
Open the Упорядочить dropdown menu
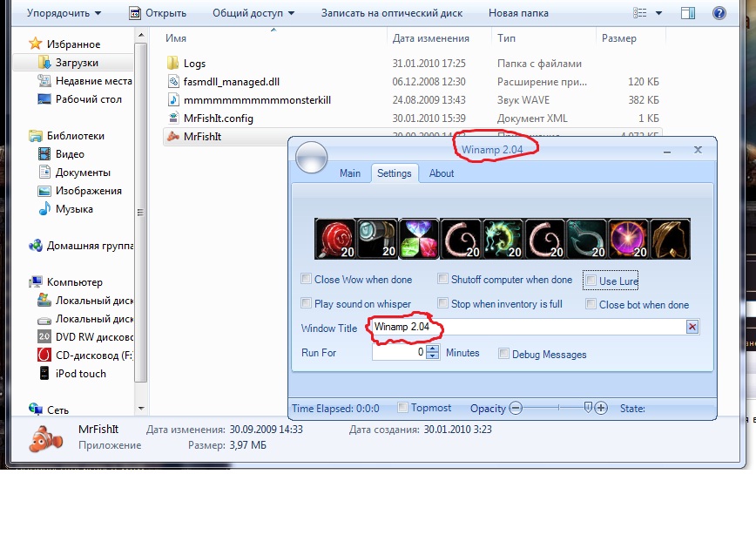(64, 13)
